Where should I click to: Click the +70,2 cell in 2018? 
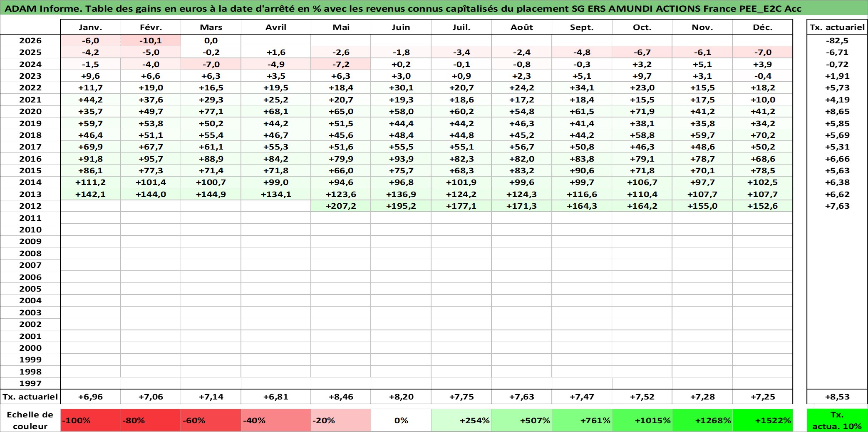(x=763, y=135)
